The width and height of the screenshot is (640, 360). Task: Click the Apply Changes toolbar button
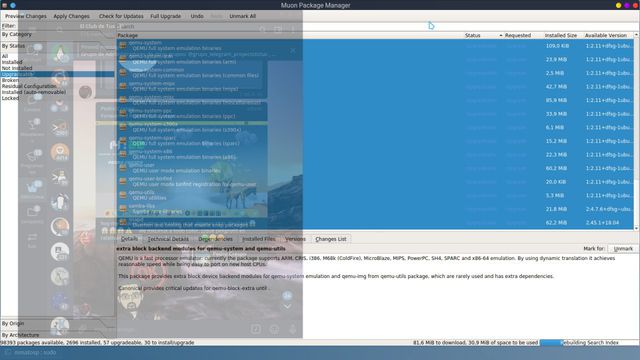(x=71, y=16)
